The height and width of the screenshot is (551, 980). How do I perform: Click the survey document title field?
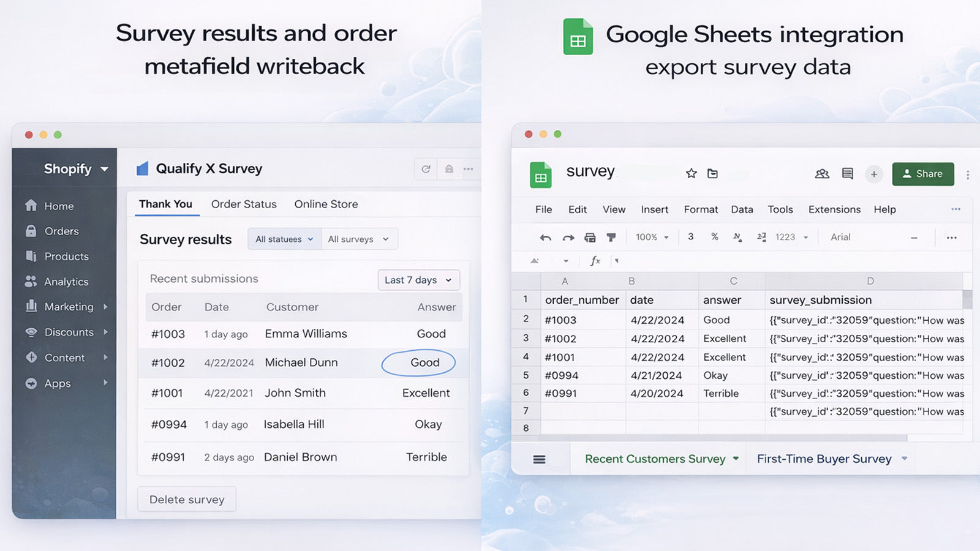(590, 171)
